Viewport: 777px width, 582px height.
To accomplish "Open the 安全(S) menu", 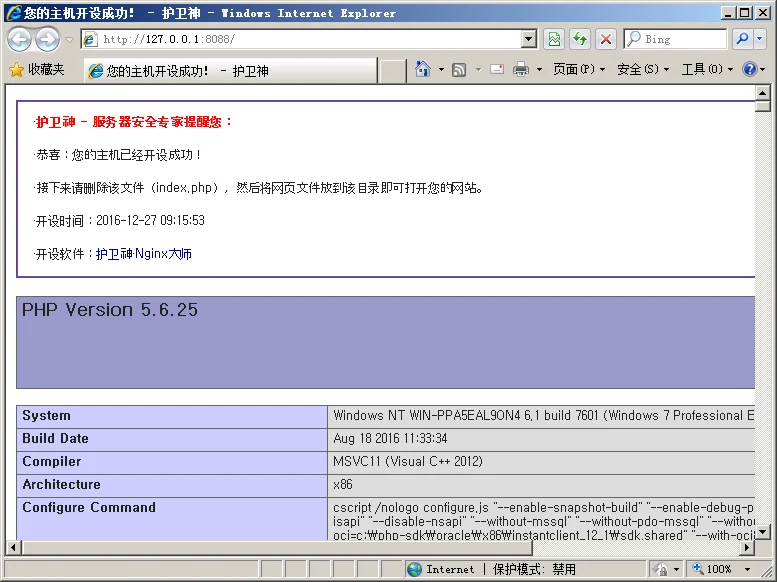I will tap(643, 69).
